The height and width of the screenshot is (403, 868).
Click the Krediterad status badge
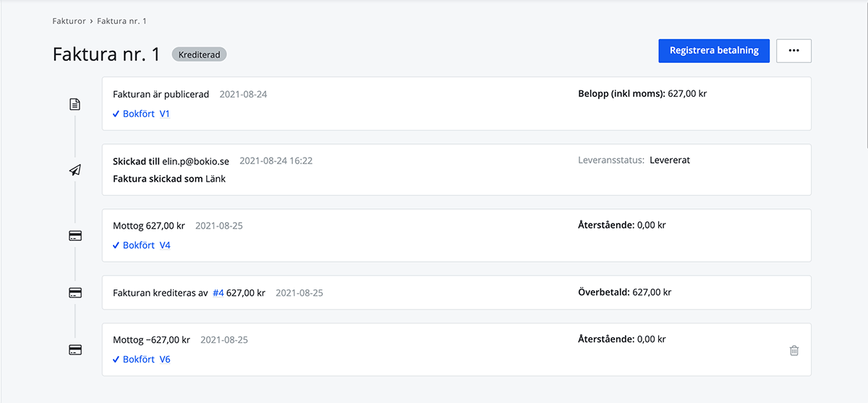[x=199, y=54]
